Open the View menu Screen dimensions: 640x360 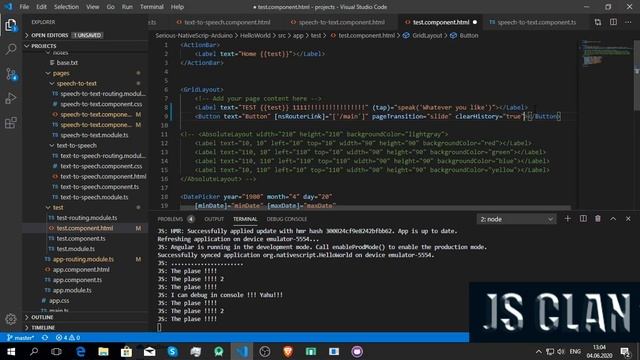(x=93, y=7)
